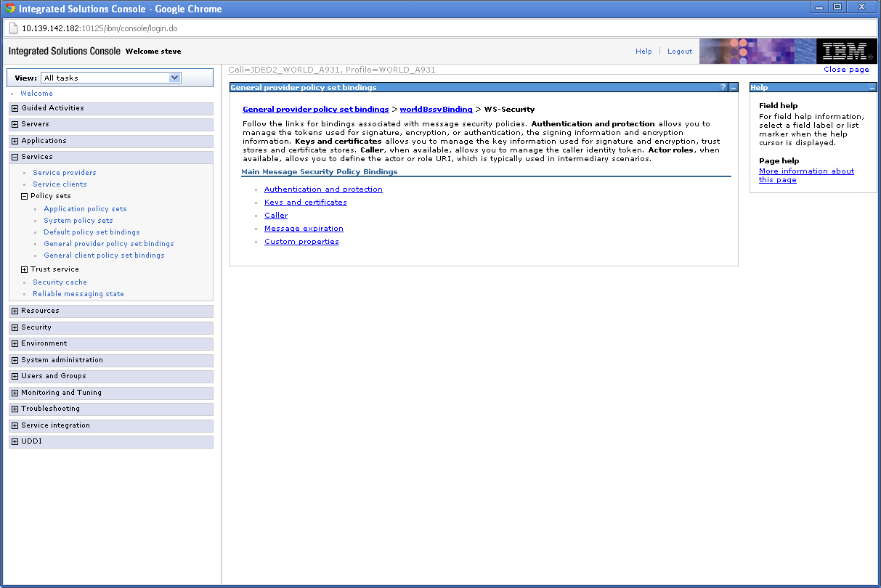Click the Cell=JDED2_WORLD_A931 profile text
The width and height of the screenshot is (881, 588).
tap(332, 70)
